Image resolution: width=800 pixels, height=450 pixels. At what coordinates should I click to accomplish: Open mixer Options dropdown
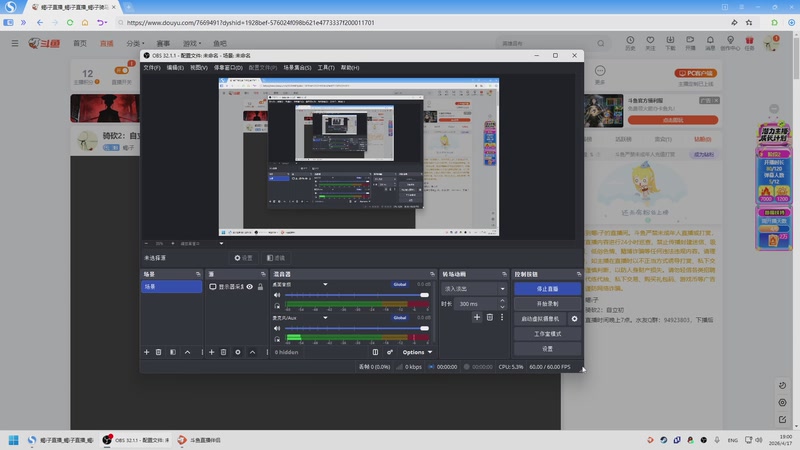pos(417,352)
